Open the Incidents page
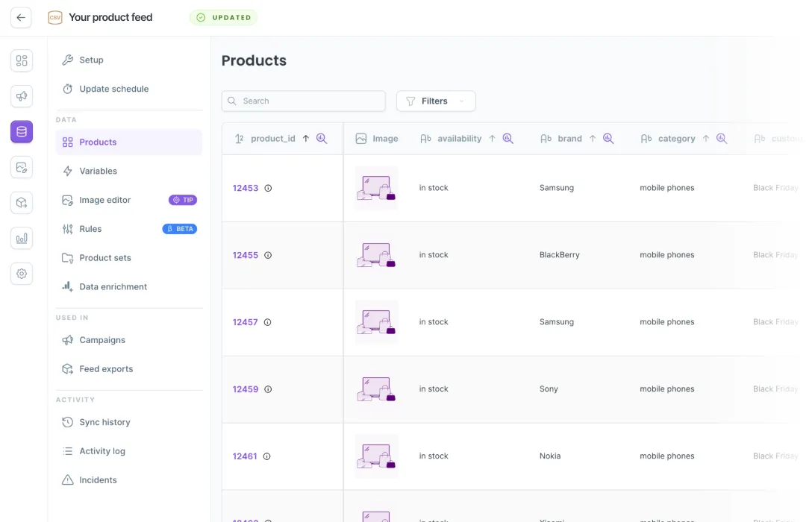Viewport: 812px width, 522px height. [x=129, y=480]
